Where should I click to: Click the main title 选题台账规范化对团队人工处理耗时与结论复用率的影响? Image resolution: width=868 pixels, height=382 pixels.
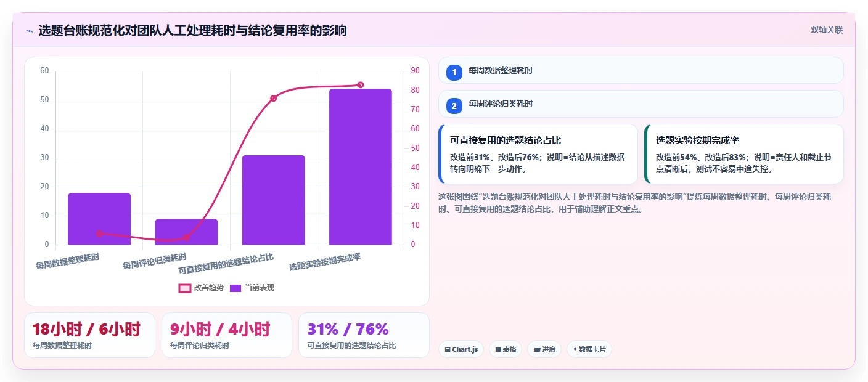coord(192,30)
